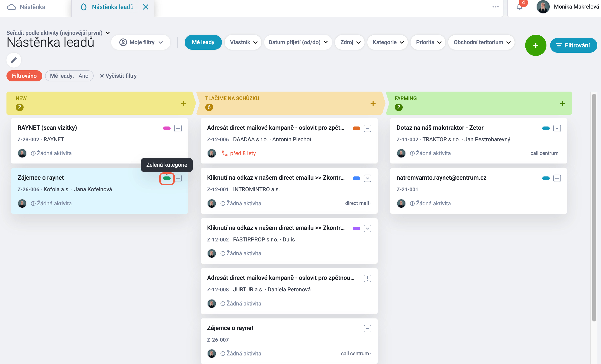The height and width of the screenshot is (364, 601).
Task: Click the Filtrování button
Action: [x=573, y=45]
